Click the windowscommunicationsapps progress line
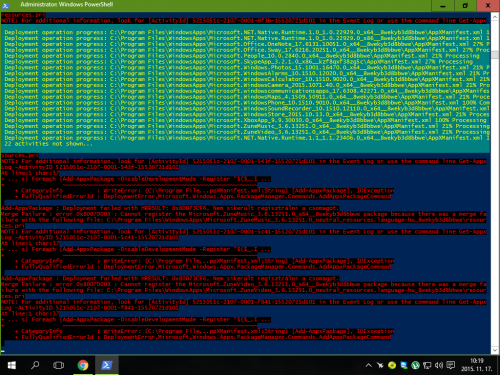Screen dimensions: 500x375 (247, 91)
